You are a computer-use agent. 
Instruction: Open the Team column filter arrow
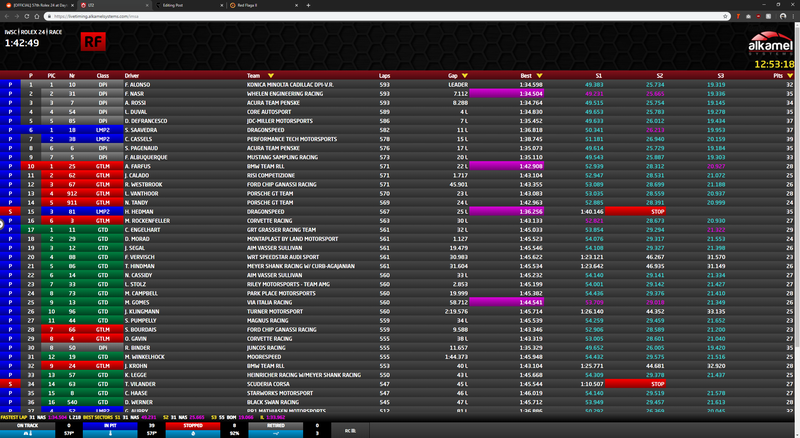[x=270, y=76]
